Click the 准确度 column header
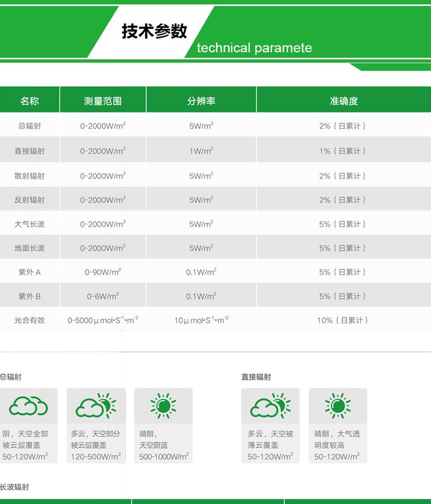 point(344,100)
